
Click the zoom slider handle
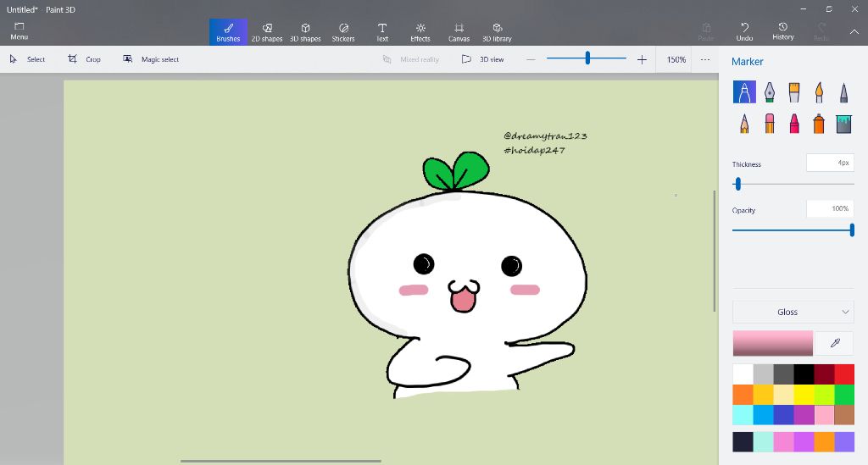tap(588, 58)
